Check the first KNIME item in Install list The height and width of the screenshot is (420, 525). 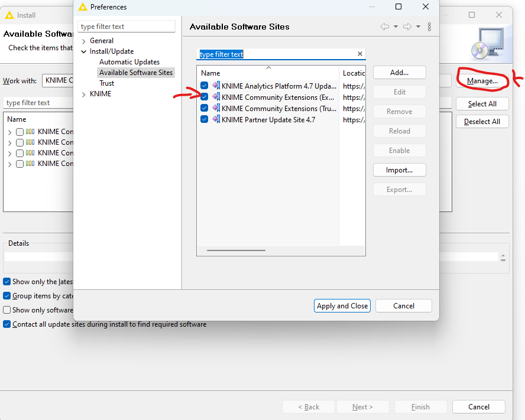(x=20, y=132)
